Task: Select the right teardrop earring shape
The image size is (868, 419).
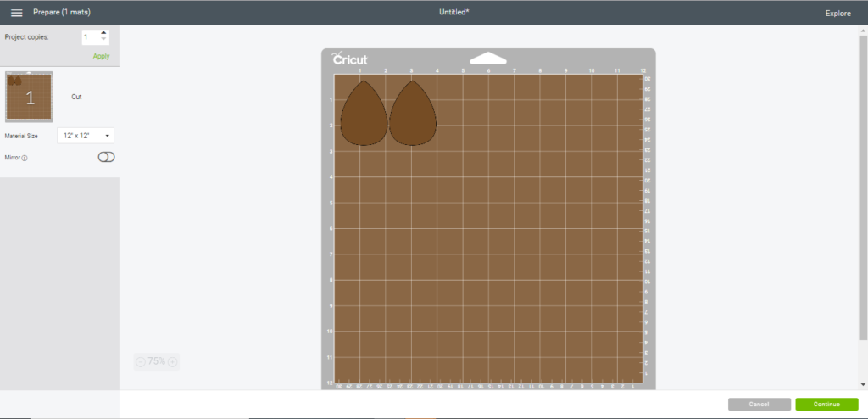Action: 412,115
